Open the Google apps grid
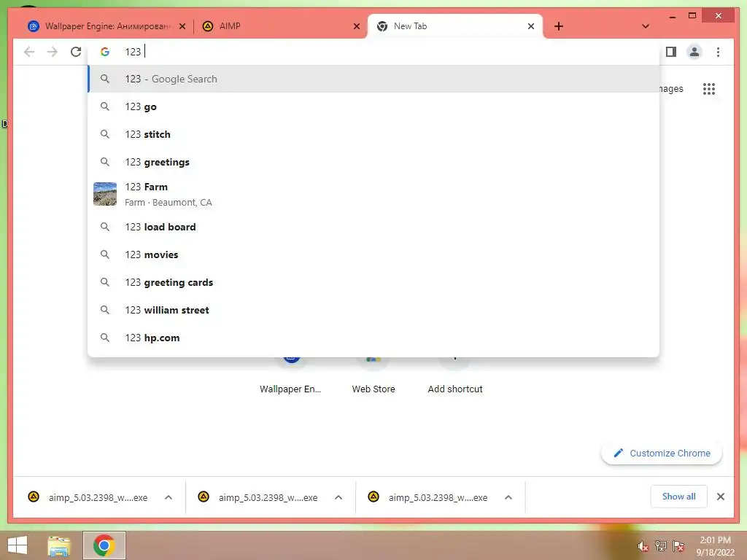This screenshot has width=747, height=560. pyautogui.click(x=709, y=88)
